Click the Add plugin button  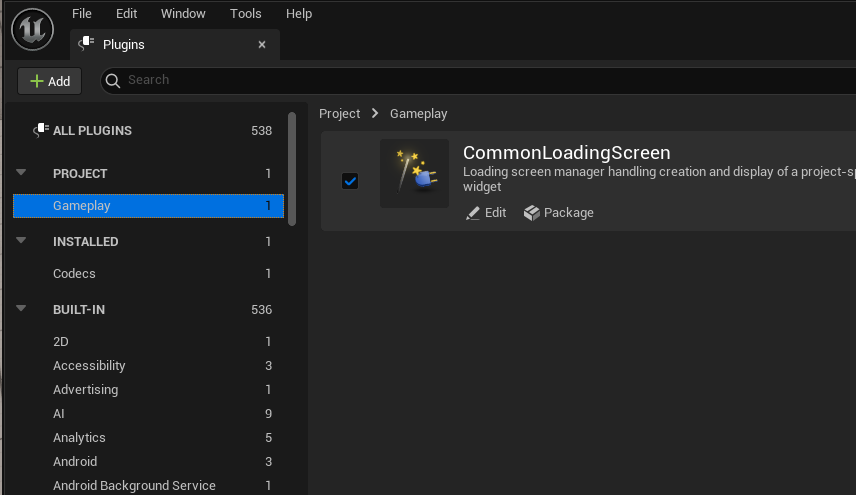coord(50,81)
